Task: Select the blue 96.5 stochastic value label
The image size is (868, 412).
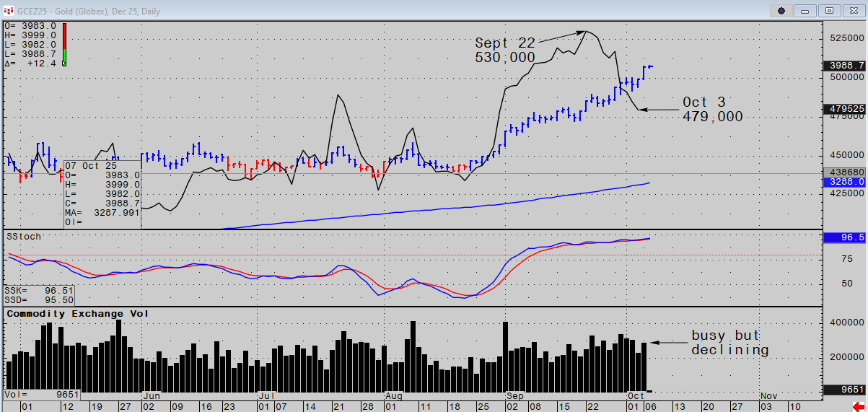Action: pos(845,237)
